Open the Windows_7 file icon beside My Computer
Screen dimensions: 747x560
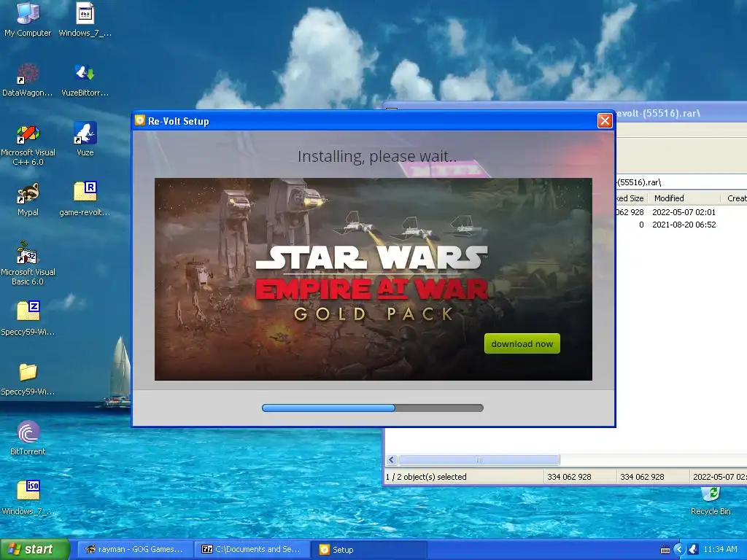click(85, 20)
